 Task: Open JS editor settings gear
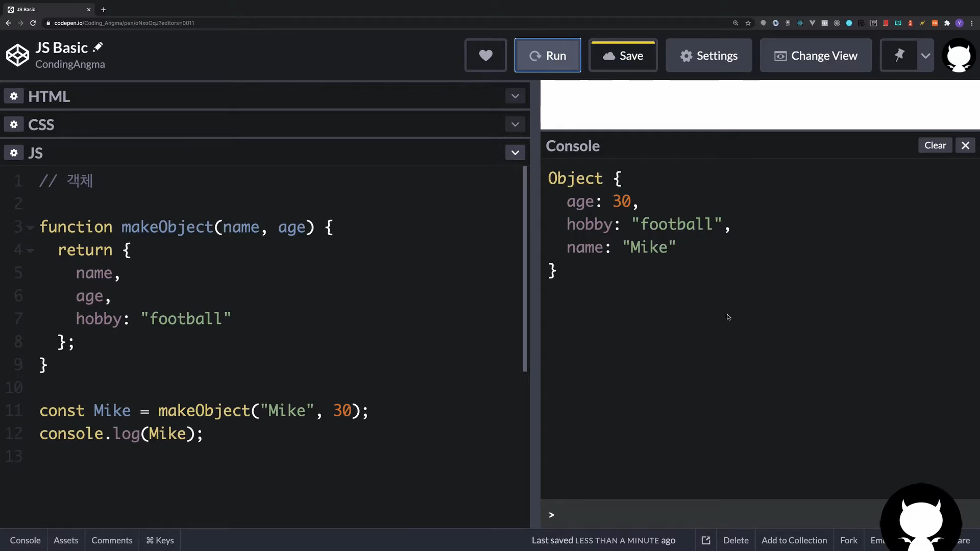14,153
